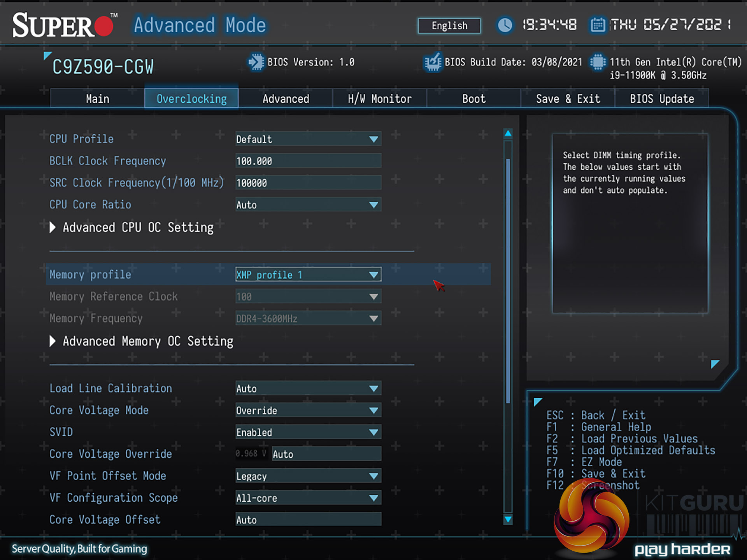Click the CPU processor icon near 11th Gen
Image resolution: width=747 pixels, height=560 pixels.
(598, 62)
